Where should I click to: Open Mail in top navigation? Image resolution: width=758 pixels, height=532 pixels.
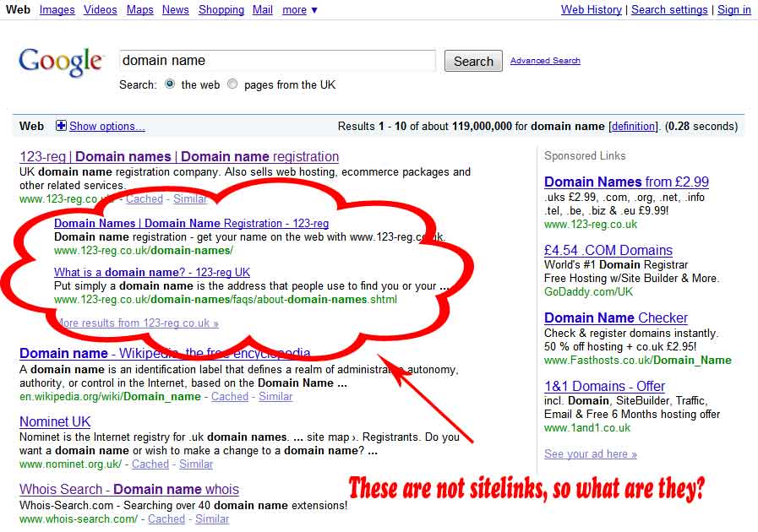click(263, 9)
